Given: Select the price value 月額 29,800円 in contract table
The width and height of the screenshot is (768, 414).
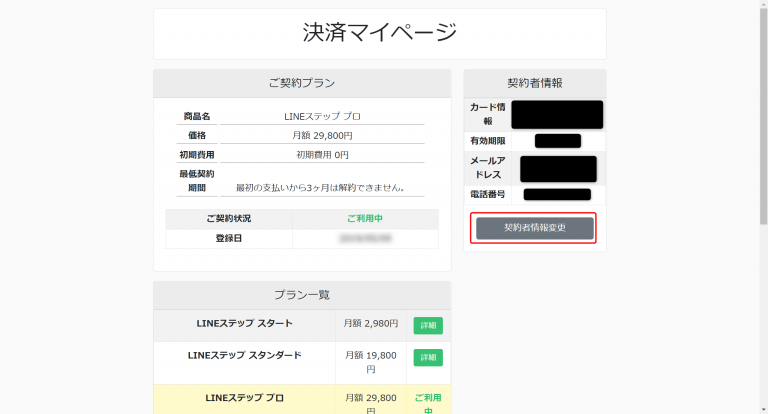Looking at the screenshot, I should tap(322, 135).
